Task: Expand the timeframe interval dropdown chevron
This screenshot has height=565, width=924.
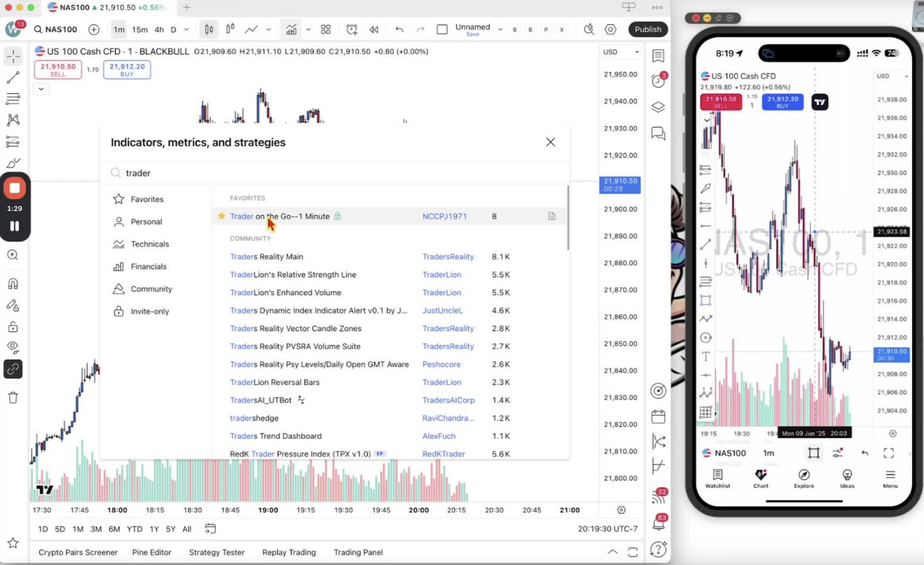Action: tap(186, 29)
